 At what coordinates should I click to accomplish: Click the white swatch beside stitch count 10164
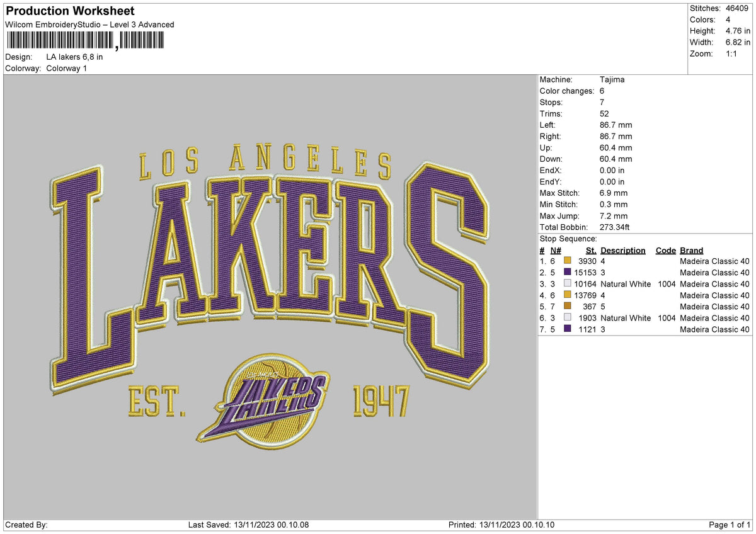[x=568, y=283]
